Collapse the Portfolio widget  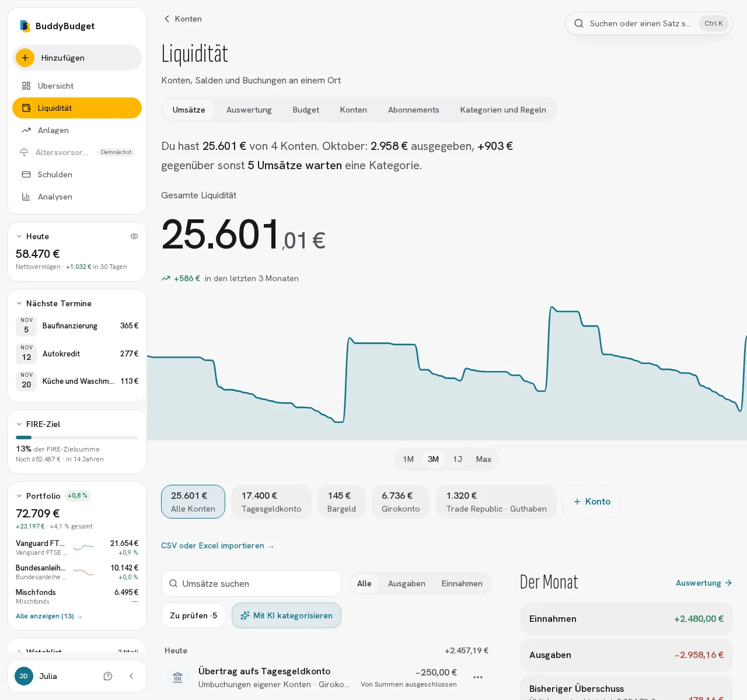point(19,496)
